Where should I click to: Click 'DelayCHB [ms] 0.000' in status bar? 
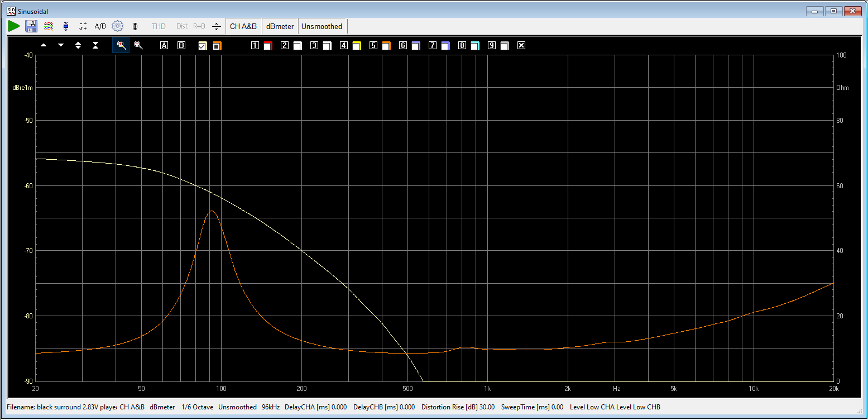pos(385,407)
